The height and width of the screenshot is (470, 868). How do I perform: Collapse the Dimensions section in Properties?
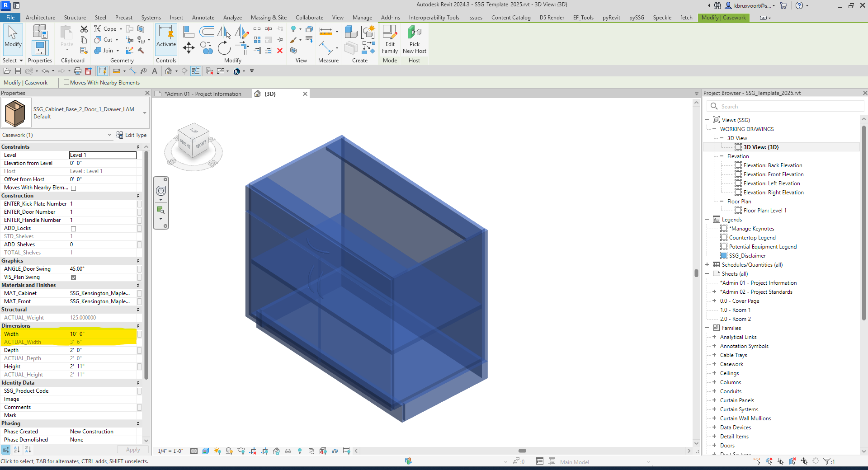(138, 326)
